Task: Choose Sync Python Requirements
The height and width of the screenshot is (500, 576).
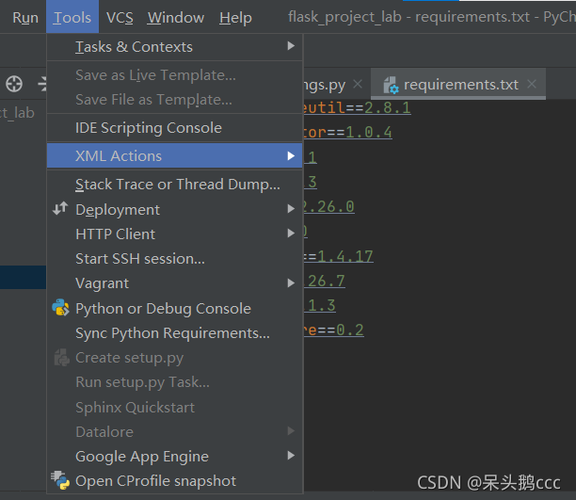Action: pyautogui.click(x=175, y=333)
